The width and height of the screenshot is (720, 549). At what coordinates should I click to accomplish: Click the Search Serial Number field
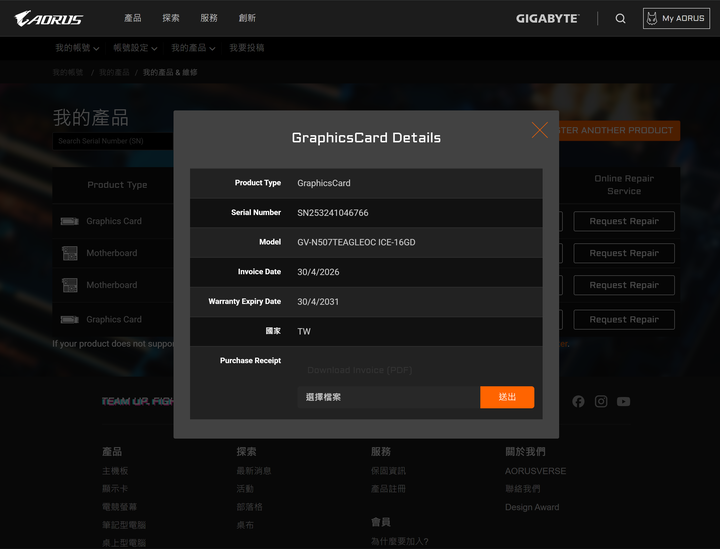113,141
